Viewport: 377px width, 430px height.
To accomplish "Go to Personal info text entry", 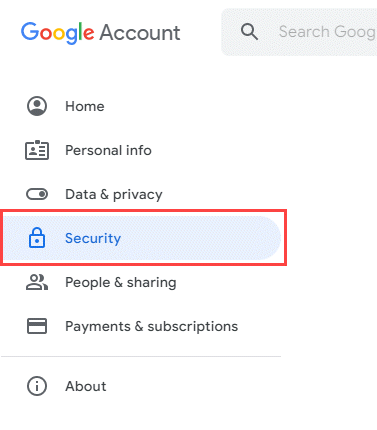I will 108,150.
